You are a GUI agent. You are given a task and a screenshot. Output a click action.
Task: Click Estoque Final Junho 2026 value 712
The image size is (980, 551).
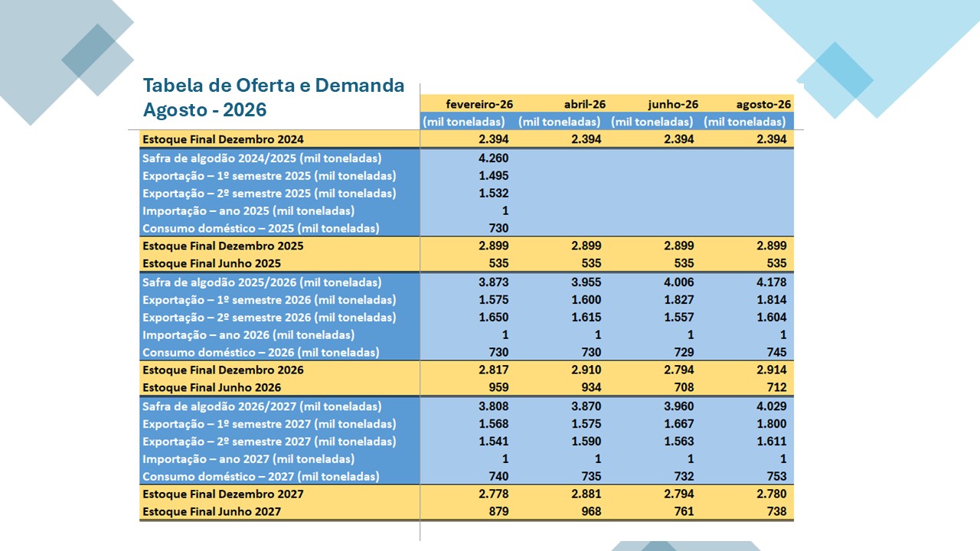click(x=776, y=388)
